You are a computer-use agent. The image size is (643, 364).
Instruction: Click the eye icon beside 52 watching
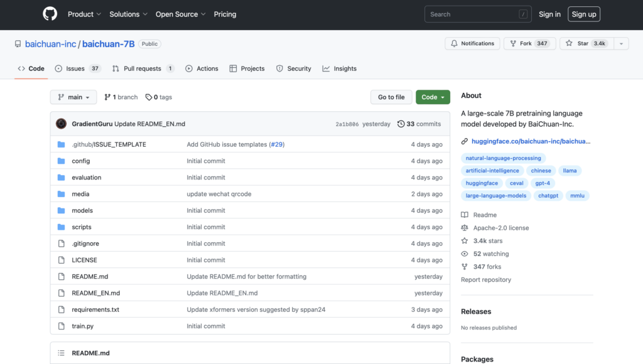[x=464, y=254]
